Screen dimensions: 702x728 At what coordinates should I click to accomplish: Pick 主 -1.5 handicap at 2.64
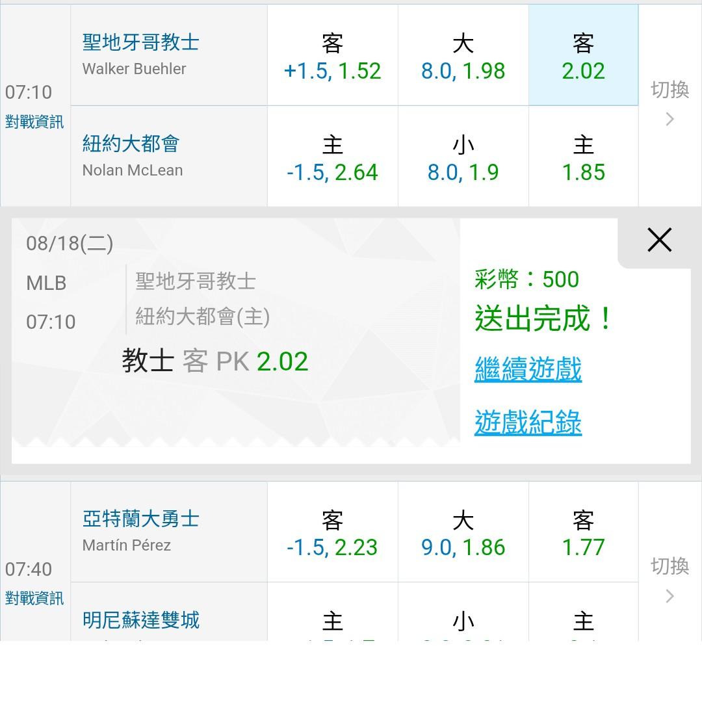click(x=332, y=157)
